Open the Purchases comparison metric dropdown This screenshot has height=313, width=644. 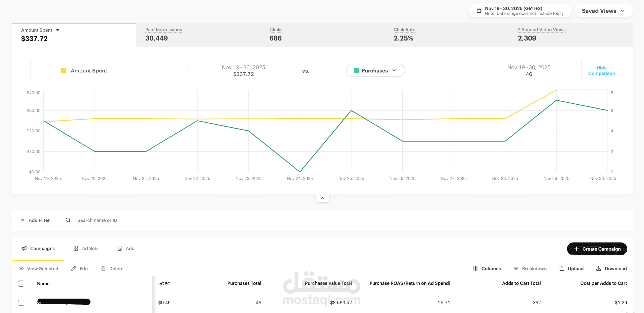tap(375, 70)
